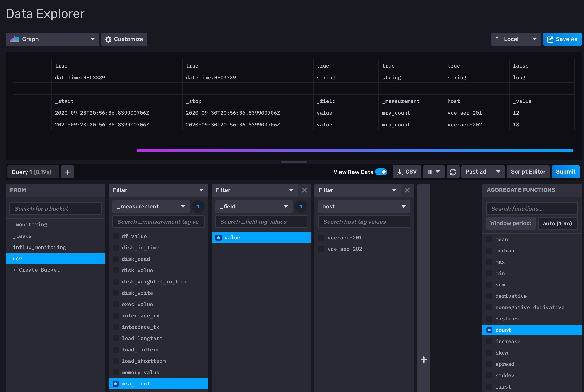Click the _field selected count badge

pyautogui.click(x=301, y=206)
